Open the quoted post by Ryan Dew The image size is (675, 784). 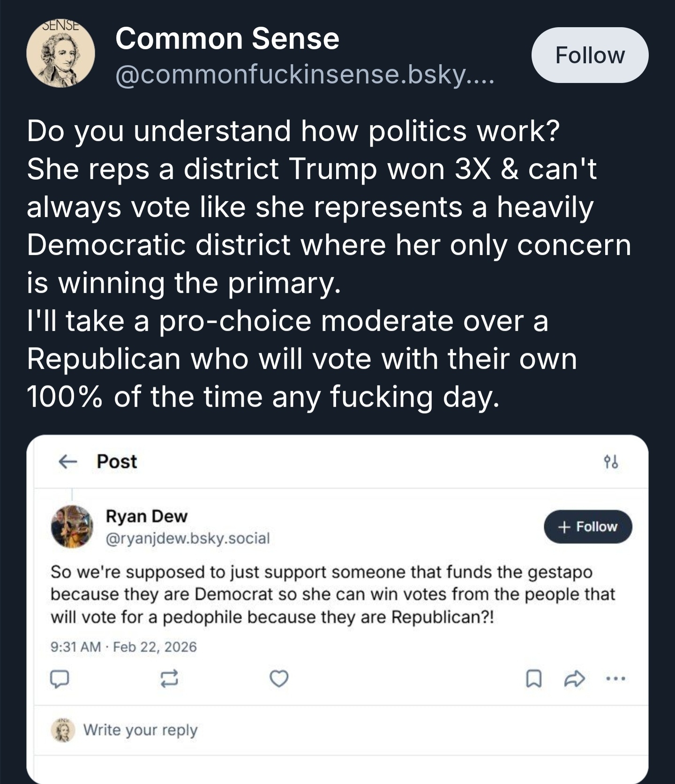coord(333,594)
